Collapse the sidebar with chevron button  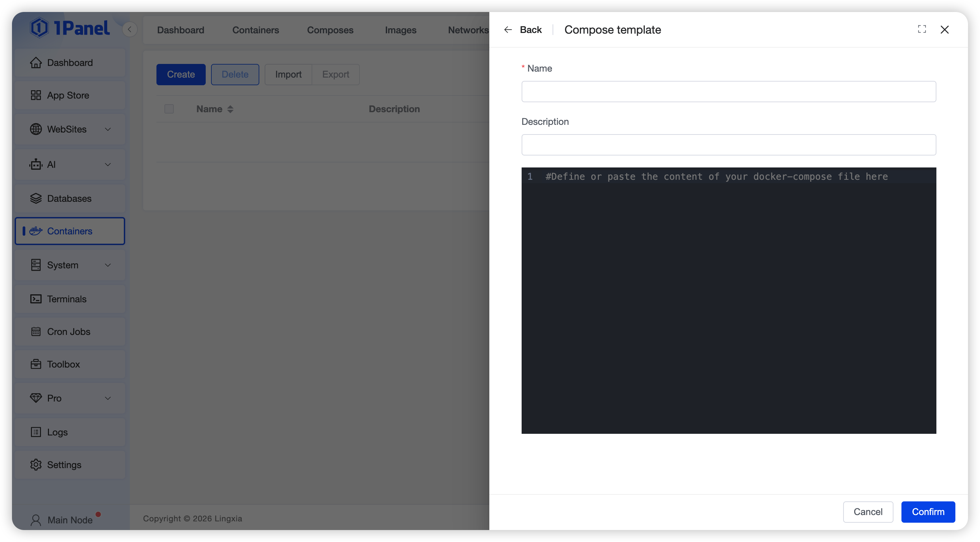pos(129,29)
